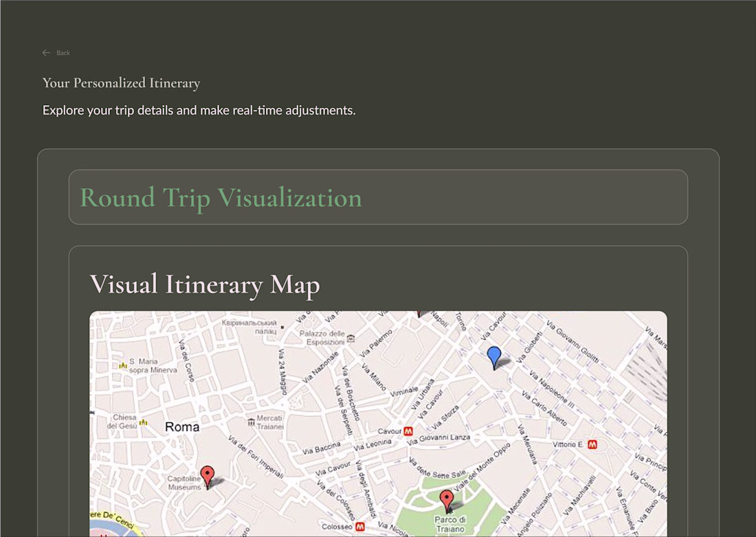Click the Round Trip Visualization heading
Viewport: 756px width, 537px height.
point(221,198)
